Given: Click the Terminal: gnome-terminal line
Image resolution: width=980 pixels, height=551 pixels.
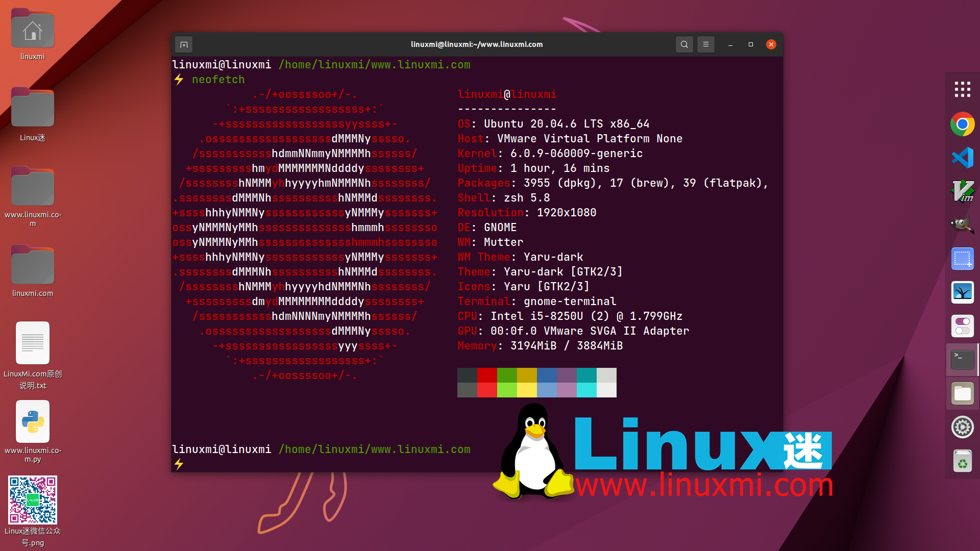Looking at the screenshot, I should click(x=537, y=302).
